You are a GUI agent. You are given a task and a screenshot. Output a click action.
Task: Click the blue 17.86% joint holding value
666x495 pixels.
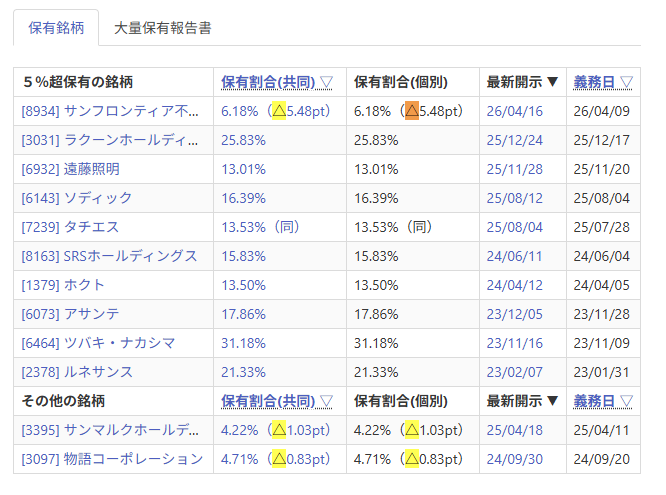tap(243, 314)
